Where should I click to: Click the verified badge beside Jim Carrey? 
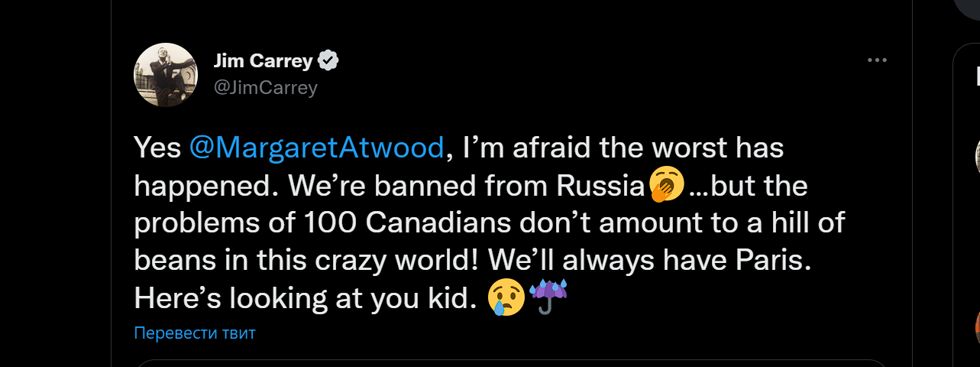(x=329, y=61)
